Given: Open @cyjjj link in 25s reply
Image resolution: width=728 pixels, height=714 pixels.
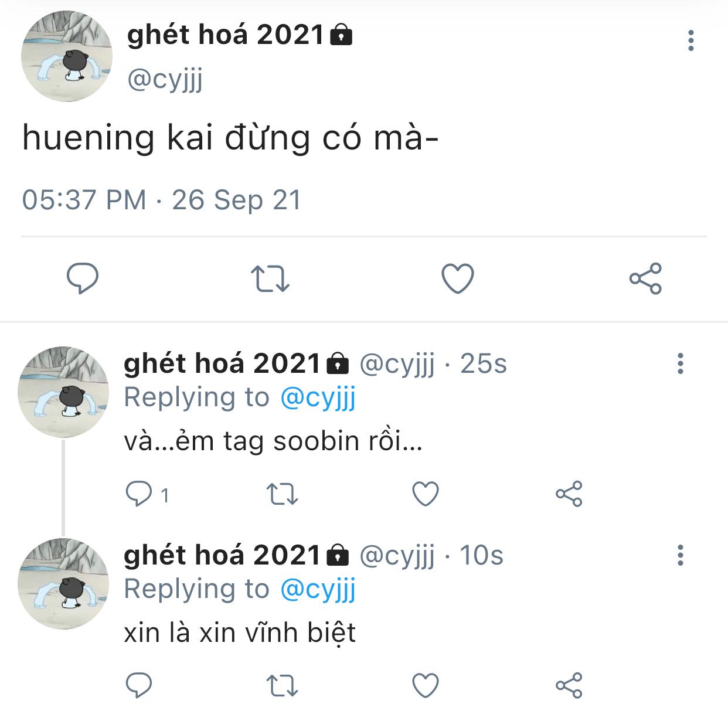Looking at the screenshot, I should (318, 398).
